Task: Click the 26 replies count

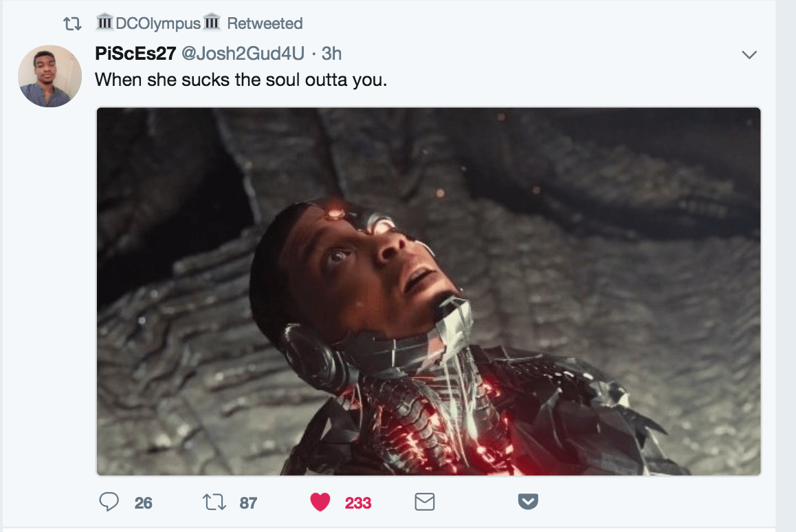Action: (143, 503)
